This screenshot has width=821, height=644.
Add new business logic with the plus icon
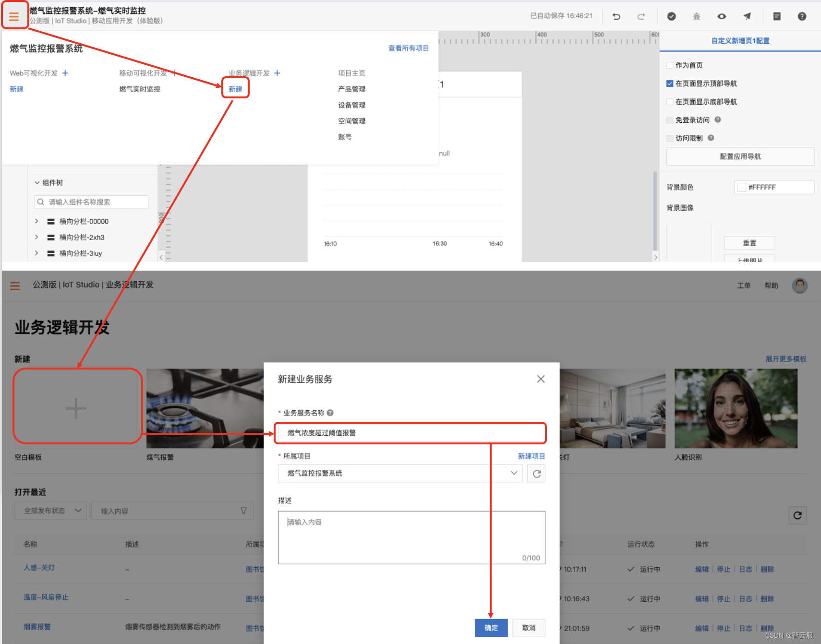[x=277, y=73]
